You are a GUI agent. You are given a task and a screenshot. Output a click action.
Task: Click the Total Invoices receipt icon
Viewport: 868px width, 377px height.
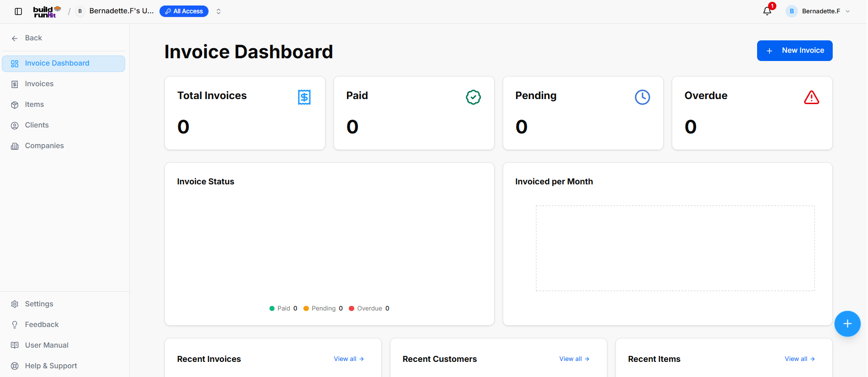click(304, 97)
